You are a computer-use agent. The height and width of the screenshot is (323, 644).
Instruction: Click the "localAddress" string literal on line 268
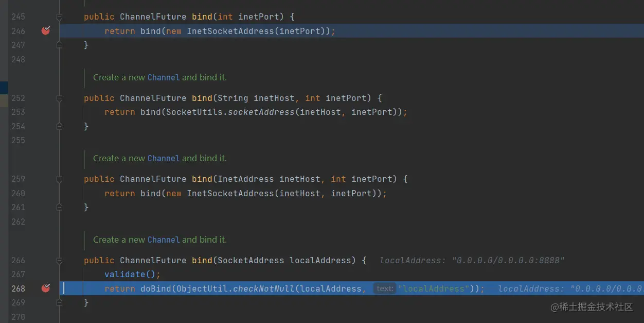pyautogui.click(x=434, y=288)
